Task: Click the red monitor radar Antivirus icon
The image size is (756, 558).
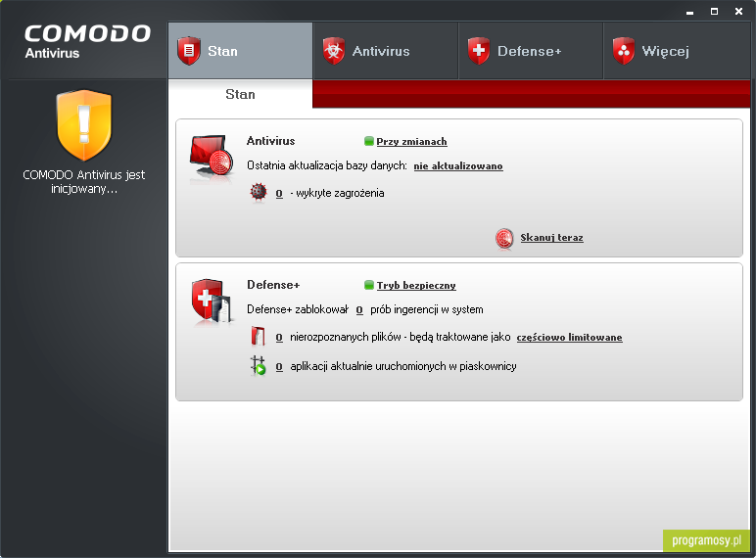Action: point(213,156)
